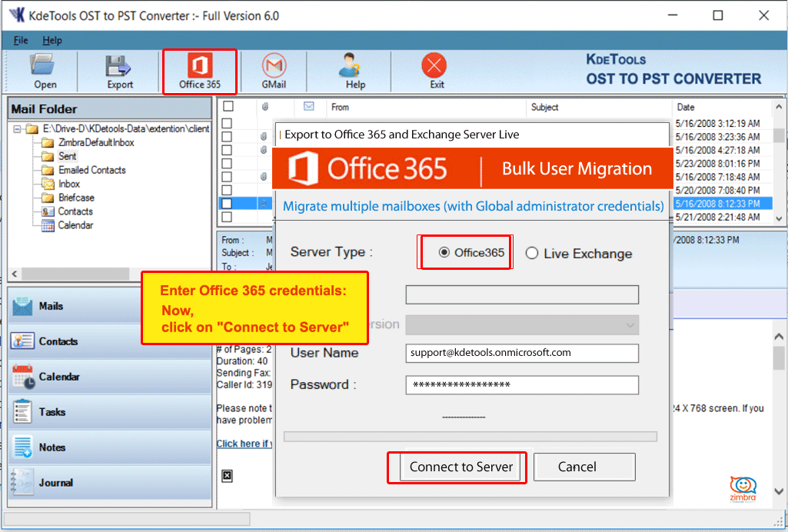Click the dialog progress bar
The image size is (788, 532).
click(470, 437)
